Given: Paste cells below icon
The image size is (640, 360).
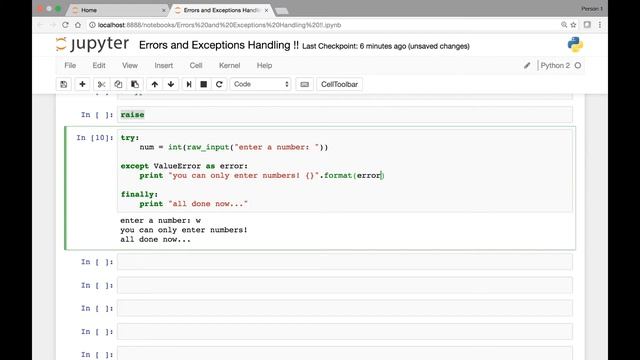Looking at the screenshot, I should click(x=135, y=84).
